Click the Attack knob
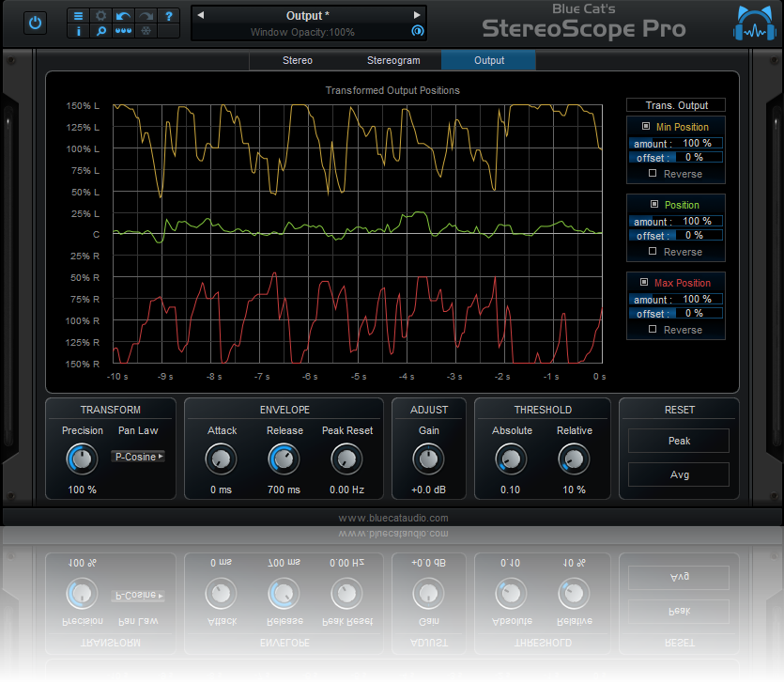 (x=221, y=459)
